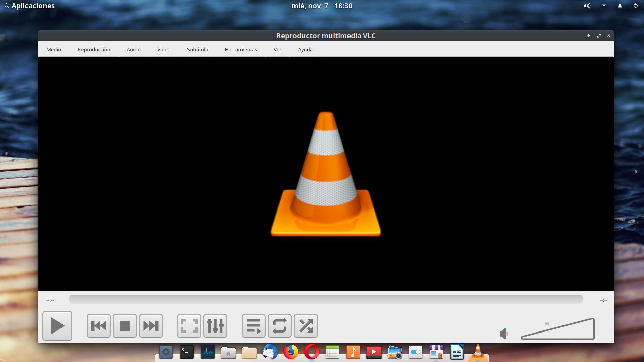Open Music app from dock

click(353, 352)
